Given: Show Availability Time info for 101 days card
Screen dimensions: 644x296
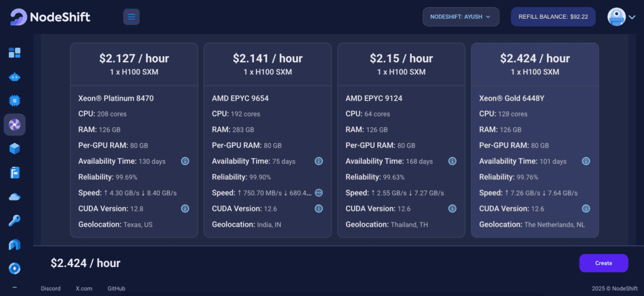Looking at the screenshot, I should (586, 161).
